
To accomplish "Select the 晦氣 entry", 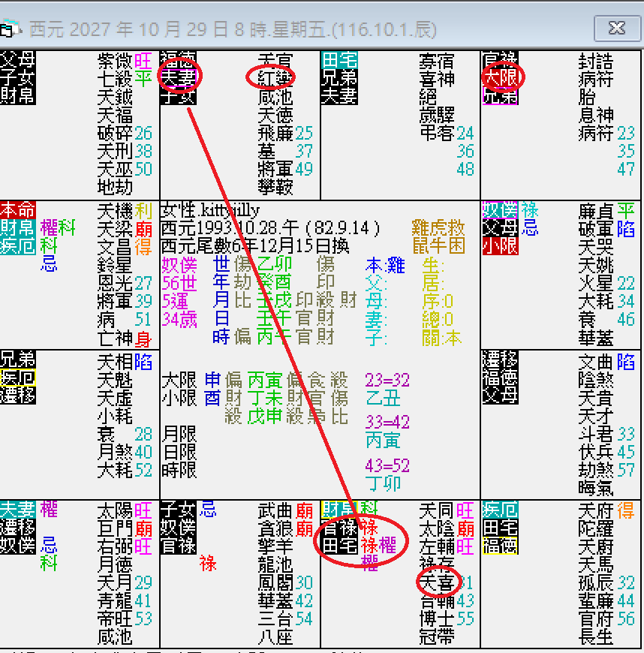I will coord(596,488).
